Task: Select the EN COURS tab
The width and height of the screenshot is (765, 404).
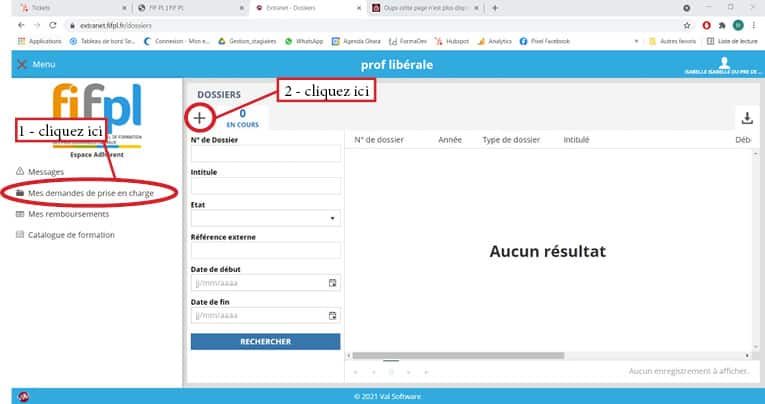Action: [242, 119]
